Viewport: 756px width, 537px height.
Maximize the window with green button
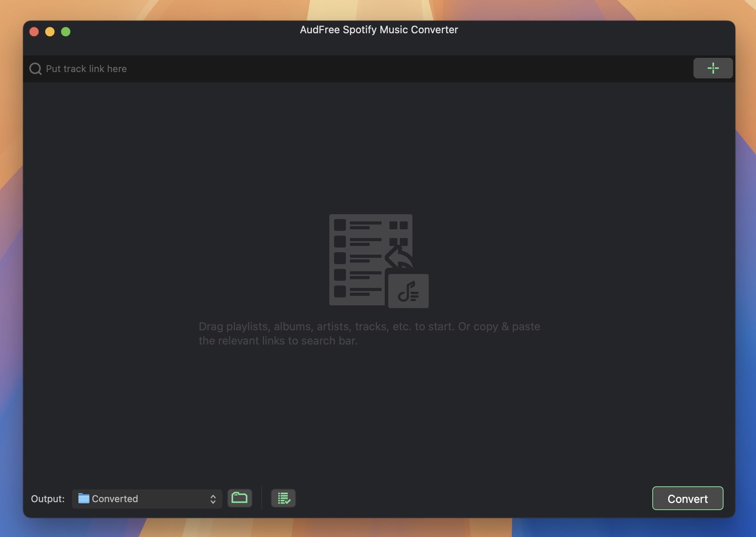pos(66,32)
